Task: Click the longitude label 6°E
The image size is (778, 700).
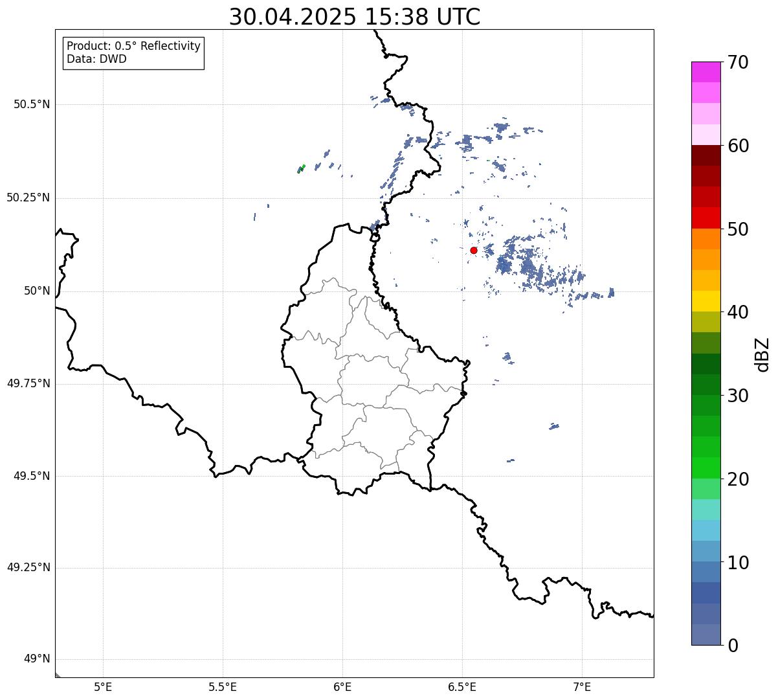Action: (x=342, y=687)
